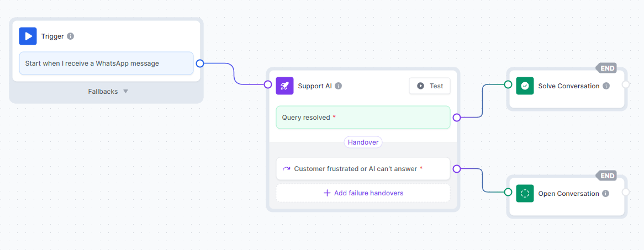Click the END tag above Solve Conversation
644x250 pixels.
pyautogui.click(x=606, y=68)
